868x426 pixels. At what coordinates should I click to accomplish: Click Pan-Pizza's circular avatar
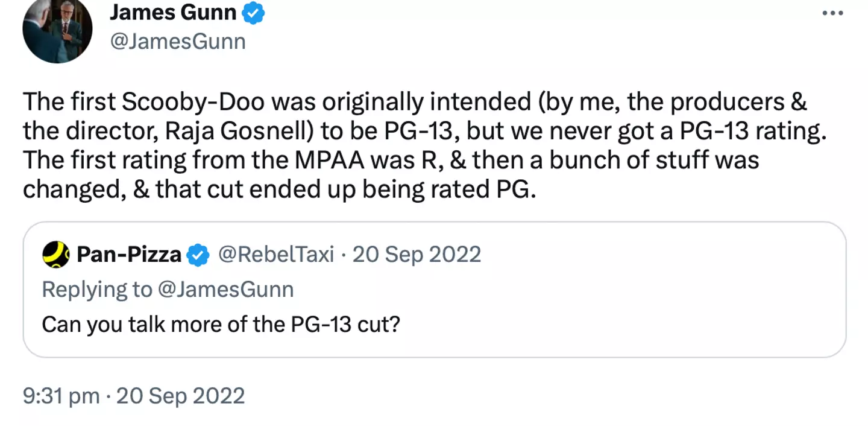(54, 255)
